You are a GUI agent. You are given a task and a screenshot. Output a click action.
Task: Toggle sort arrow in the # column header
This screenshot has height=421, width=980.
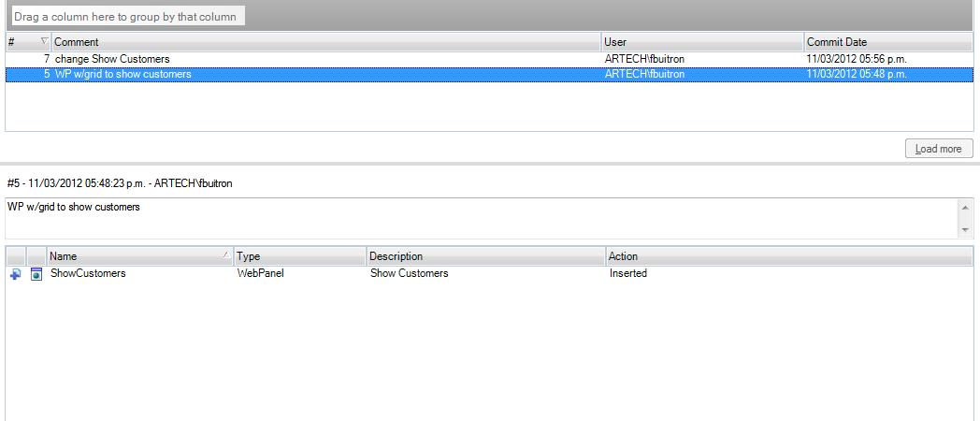click(x=44, y=42)
